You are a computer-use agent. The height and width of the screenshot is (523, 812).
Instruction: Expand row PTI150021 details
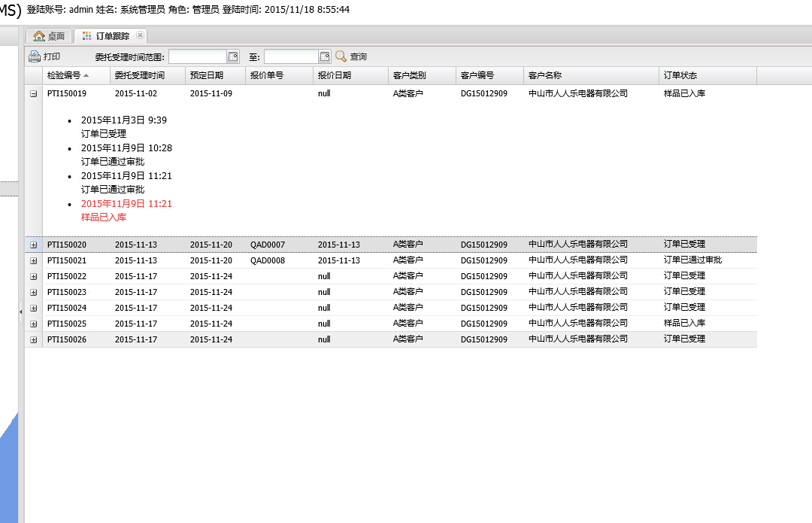click(33, 260)
